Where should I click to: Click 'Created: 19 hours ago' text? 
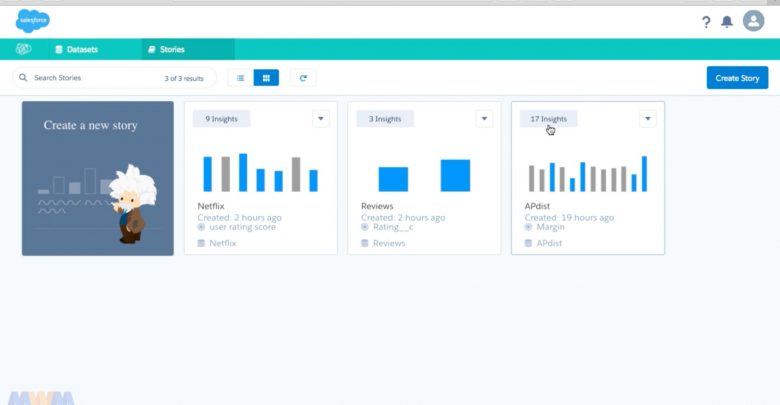pyautogui.click(x=569, y=217)
